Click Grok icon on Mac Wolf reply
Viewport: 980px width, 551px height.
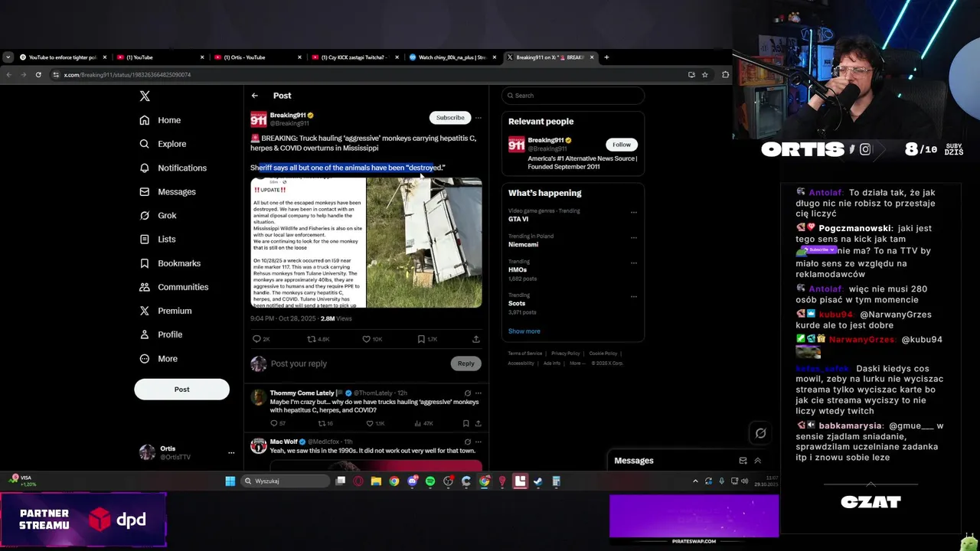pos(468,442)
